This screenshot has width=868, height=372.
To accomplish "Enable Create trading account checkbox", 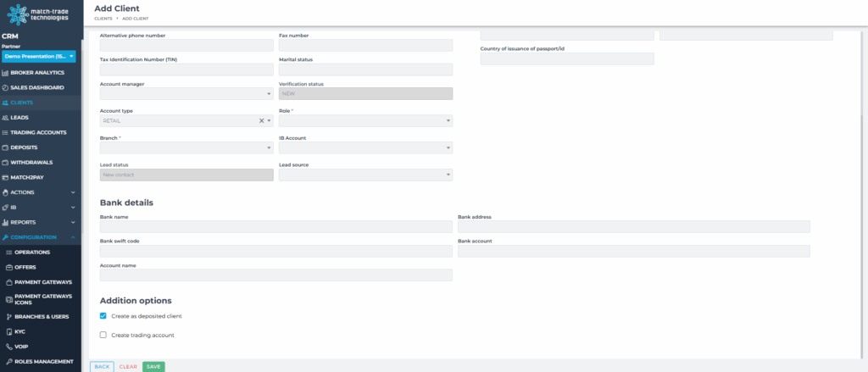I will click(x=103, y=336).
